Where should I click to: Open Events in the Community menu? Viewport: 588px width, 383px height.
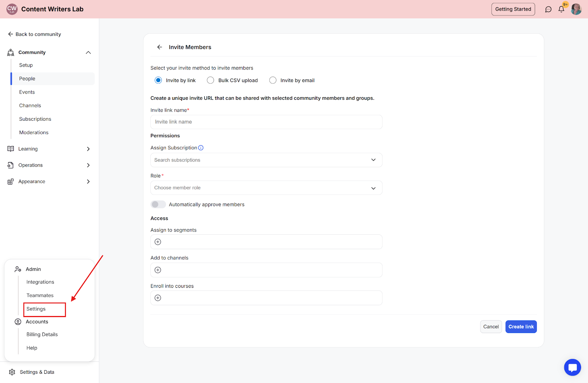[x=53, y=92]
